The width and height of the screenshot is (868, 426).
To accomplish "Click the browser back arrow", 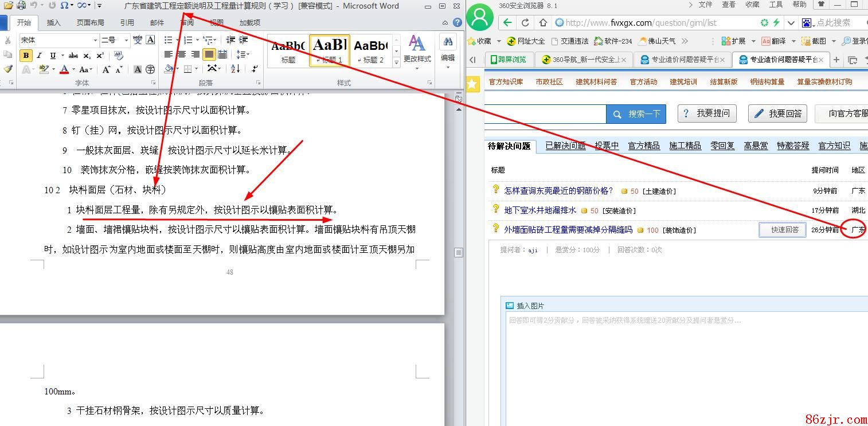I will [x=507, y=23].
